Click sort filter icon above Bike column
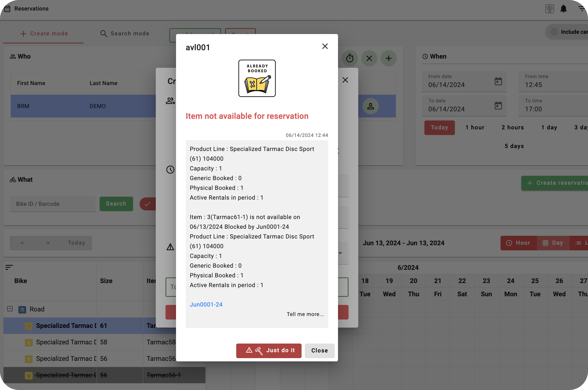Viewport: 588px width, 390px height. [9, 267]
